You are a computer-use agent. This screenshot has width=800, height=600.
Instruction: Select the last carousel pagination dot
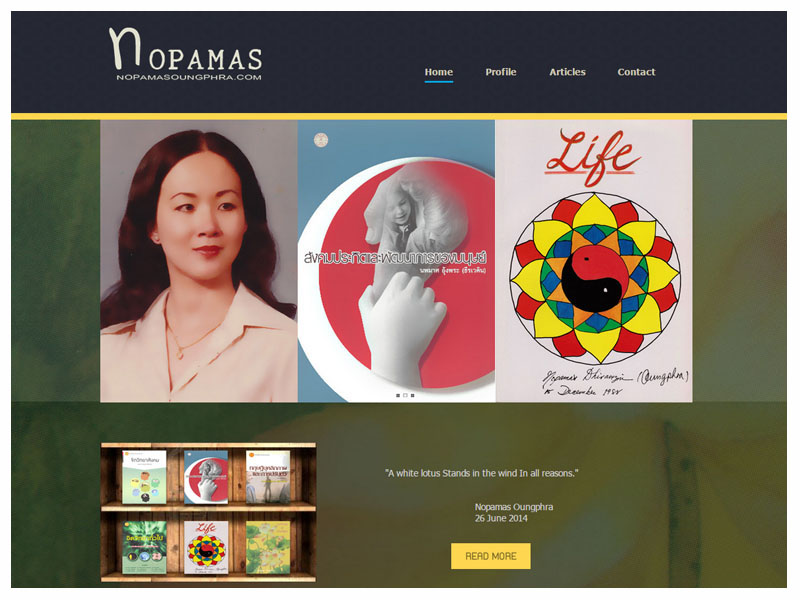point(412,395)
